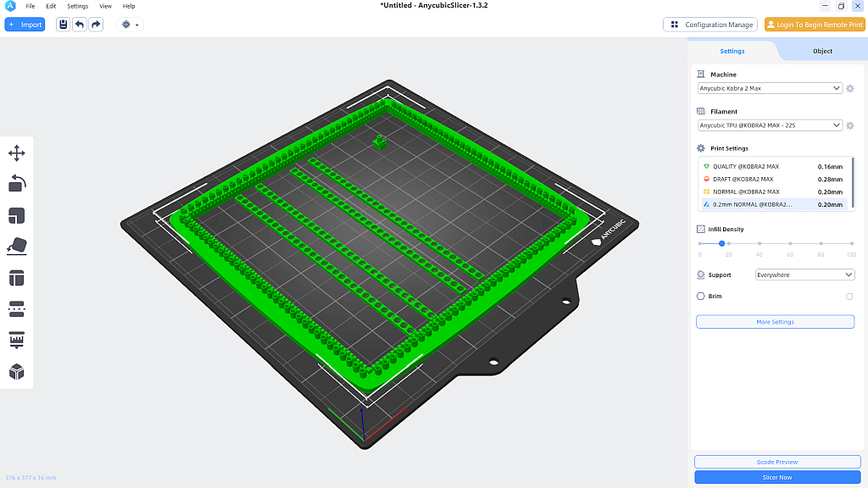Click the AnycubicSlicer logo icon

pos(10,6)
